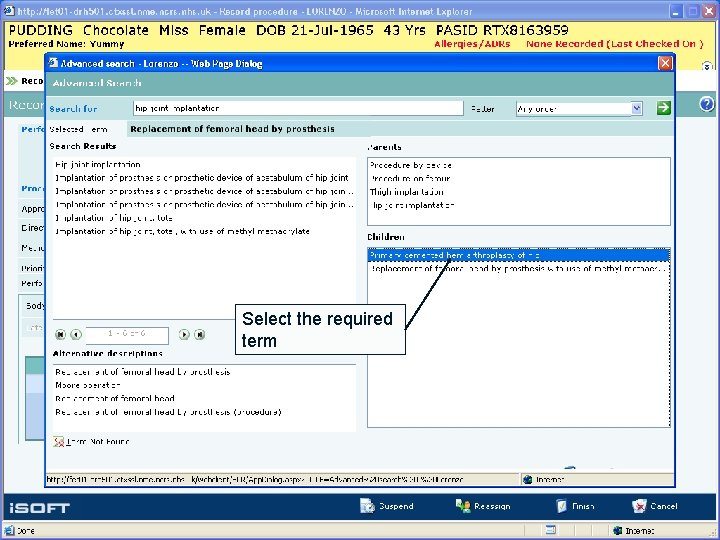Image resolution: width=720 pixels, height=540 pixels.
Task: Click the results page range field
Action: [x=127, y=335]
